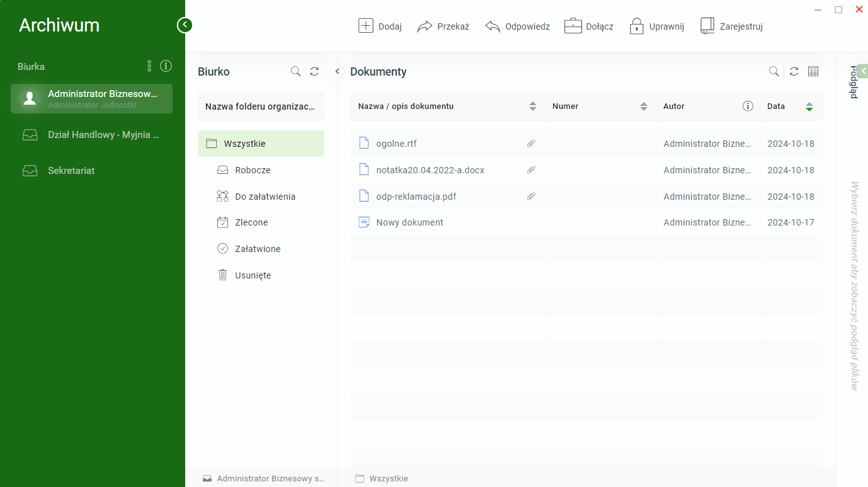Switch Dokumenty to table grid view
Screen dimensions: 868x487
[x=813, y=72]
